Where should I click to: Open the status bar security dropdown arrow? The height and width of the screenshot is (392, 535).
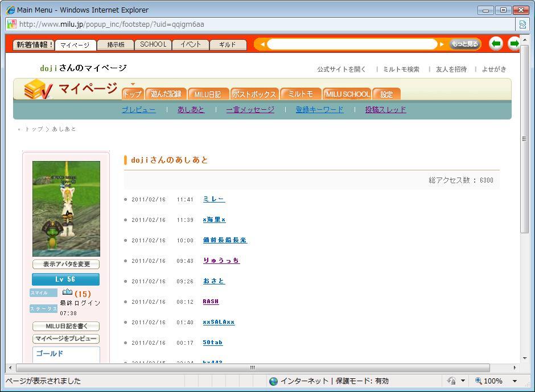(463, 381)
